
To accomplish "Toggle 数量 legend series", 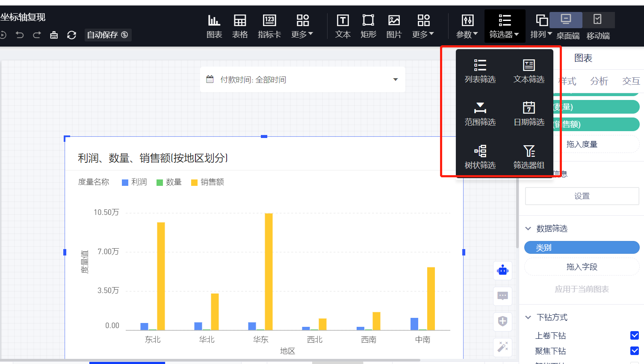I will click(x=169, y=182).
